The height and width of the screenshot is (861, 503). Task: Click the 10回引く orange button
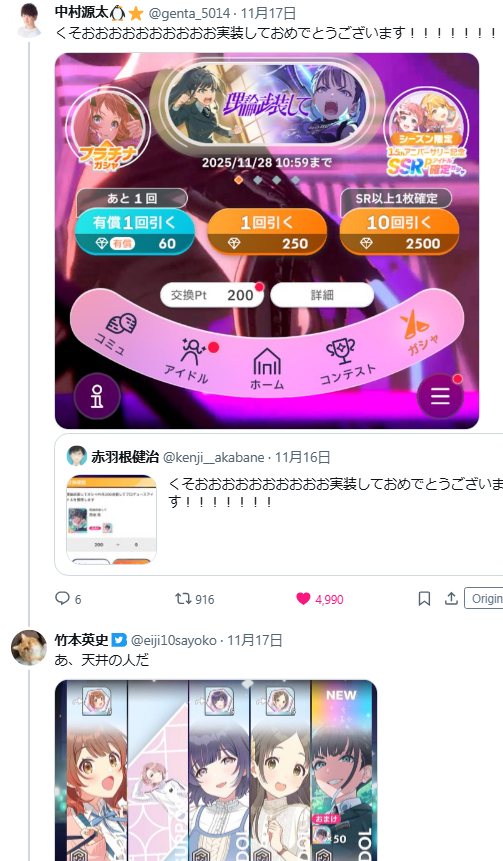[399, 232]
